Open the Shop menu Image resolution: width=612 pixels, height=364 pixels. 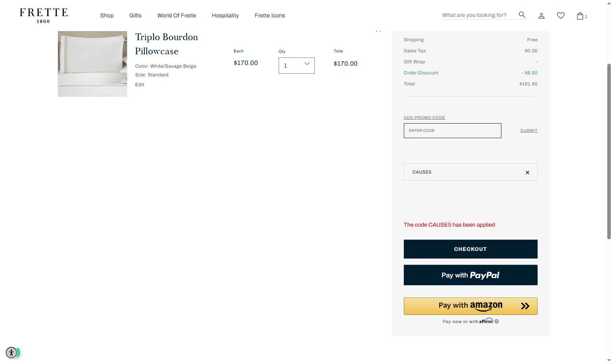click(107, 15)
